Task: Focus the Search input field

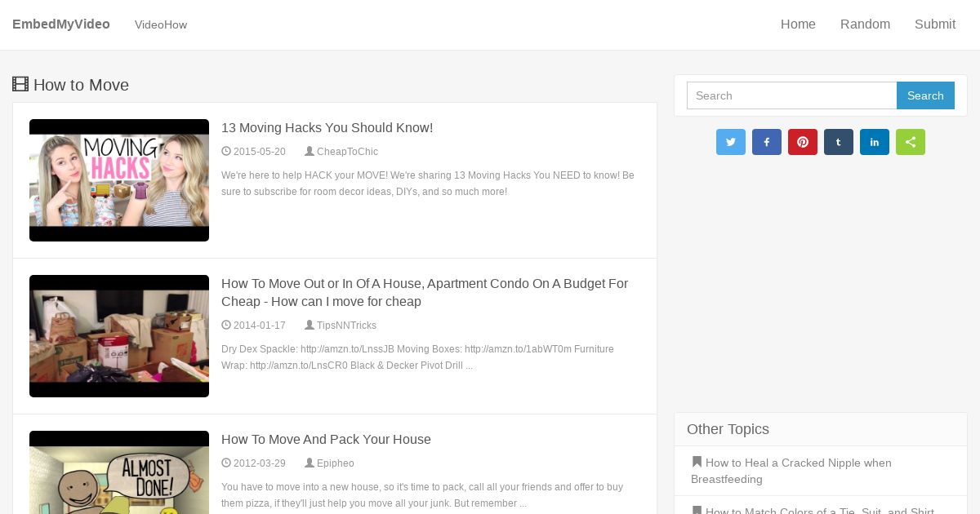Action: click(791, 95)
